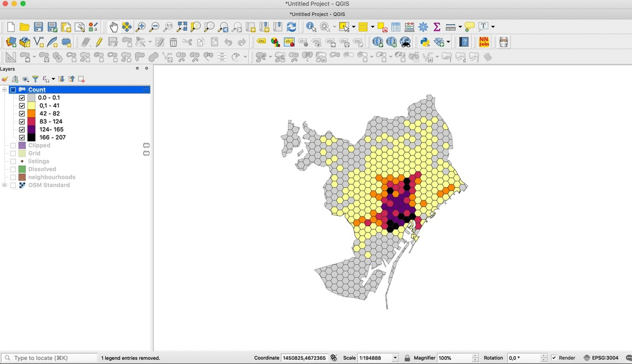
Task: Save the project with the floppy disk icon
Action: pos(38,27)
